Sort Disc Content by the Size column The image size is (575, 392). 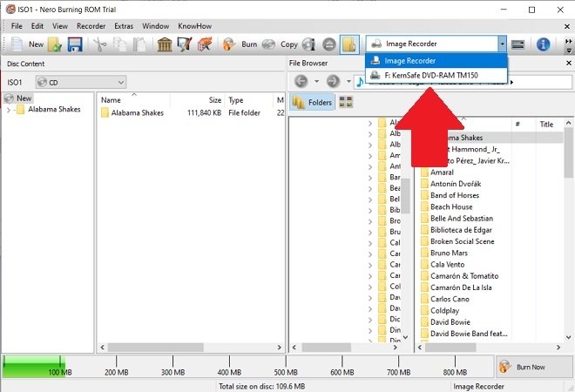pyautogui.click(x=197, y=99)
